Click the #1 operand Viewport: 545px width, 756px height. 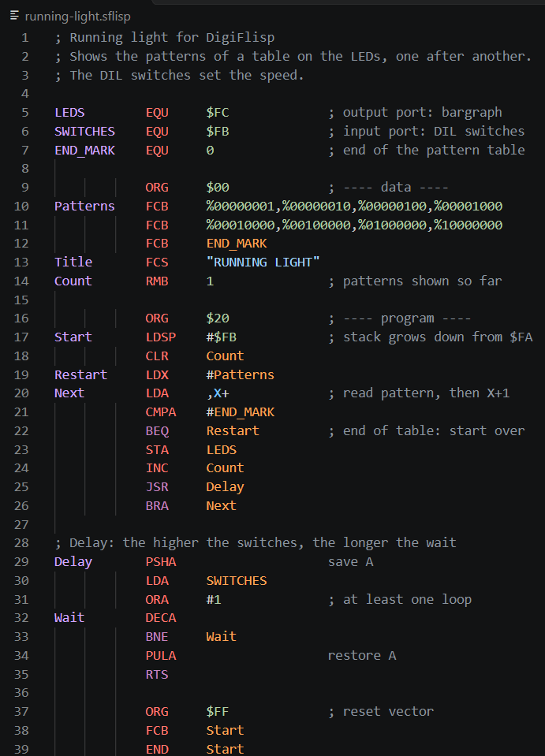pyautogui.click(x=214, y=599)
